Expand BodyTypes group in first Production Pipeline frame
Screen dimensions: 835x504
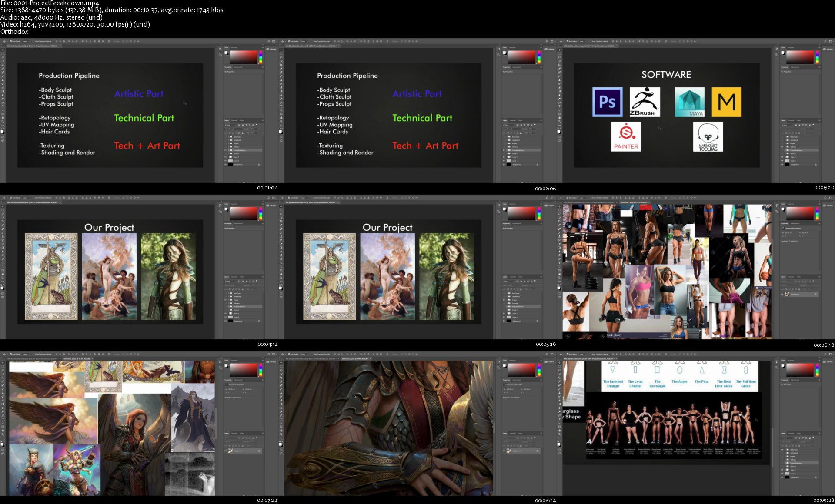pos(230,137)
